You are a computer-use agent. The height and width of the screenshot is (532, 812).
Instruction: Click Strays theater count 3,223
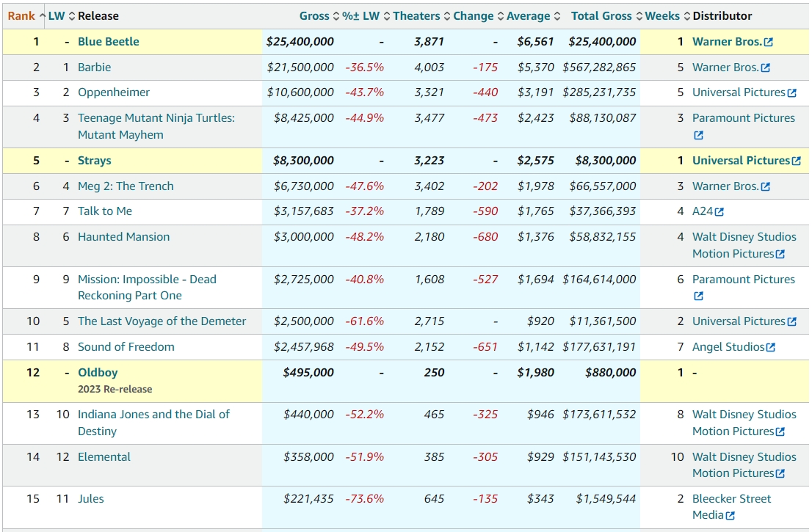pos(429,161)
